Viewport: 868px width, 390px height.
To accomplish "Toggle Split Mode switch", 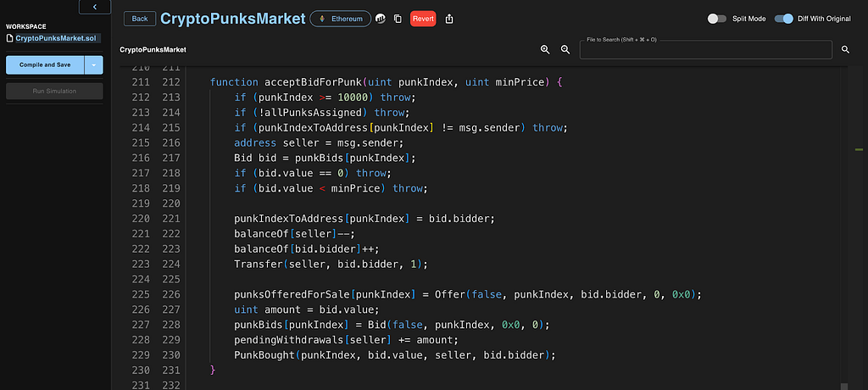I will 717,19.
